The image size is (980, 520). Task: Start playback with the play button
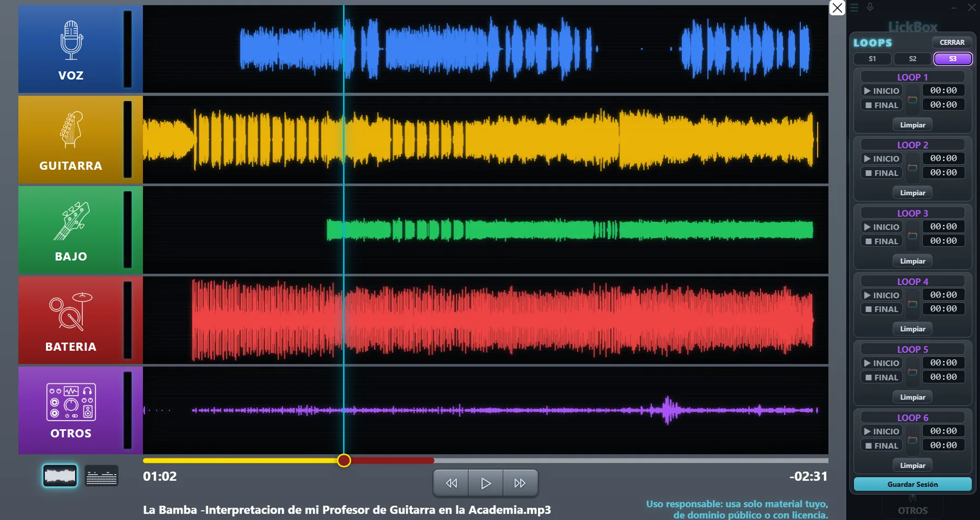coord(486,483)
